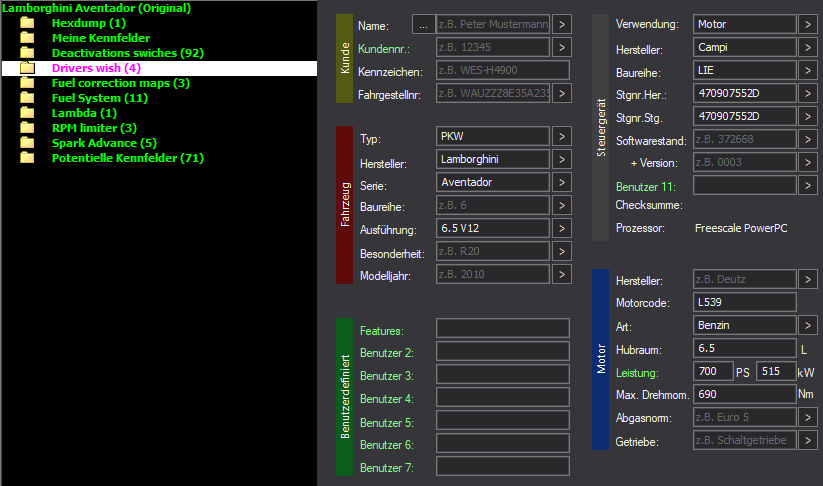Open the Kundennr. arrow dropdown
The height and width of the screenshot is (486, 823).
click(562, 47)
